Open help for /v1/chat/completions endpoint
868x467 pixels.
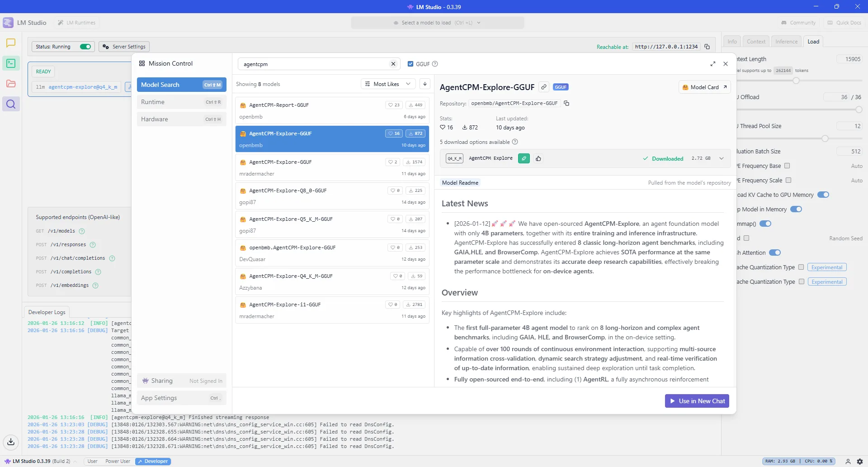click(x=112, y=258)
